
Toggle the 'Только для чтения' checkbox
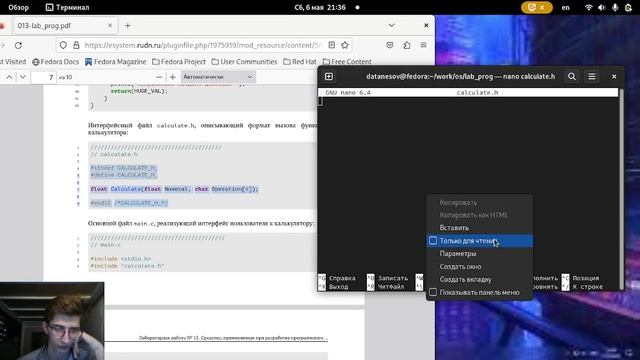coord(433,241)
